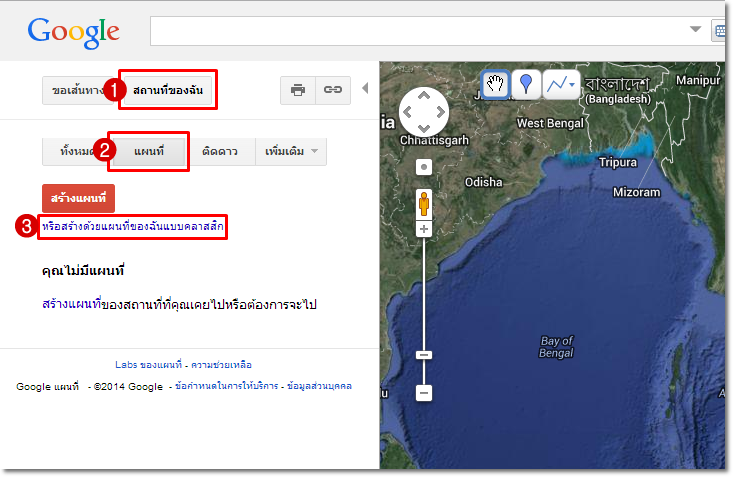This screenshot has width=733, height=477.
Task: Pan map up with arrow
Action: pyautogui.click(x=424, y=95)
